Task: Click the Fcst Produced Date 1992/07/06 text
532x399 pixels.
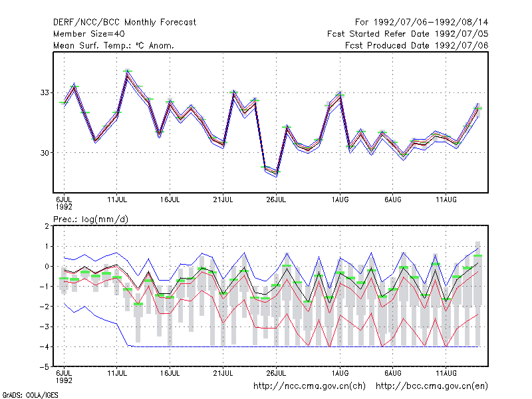Action: pos(417,45)
